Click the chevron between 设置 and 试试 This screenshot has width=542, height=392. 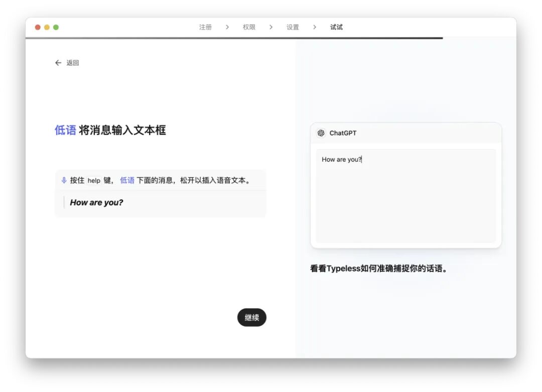[314, 27]
